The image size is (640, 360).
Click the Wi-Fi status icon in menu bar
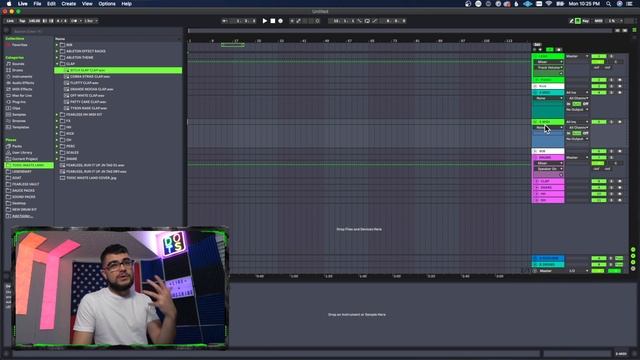(549, 4)
